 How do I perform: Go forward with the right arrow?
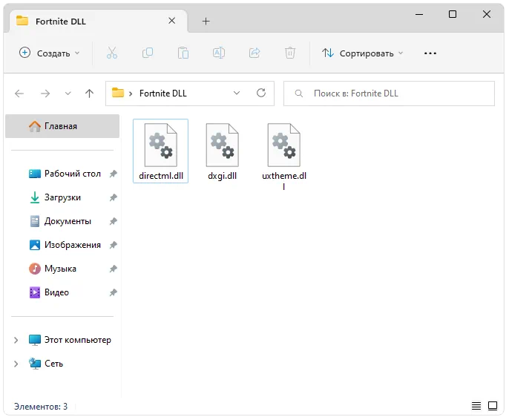point(45,93)
